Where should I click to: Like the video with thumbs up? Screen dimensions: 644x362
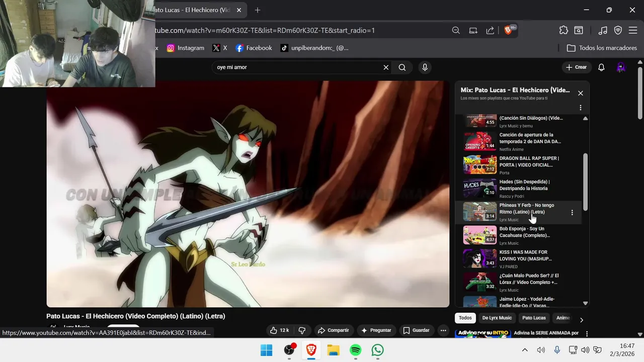point(279,330)
